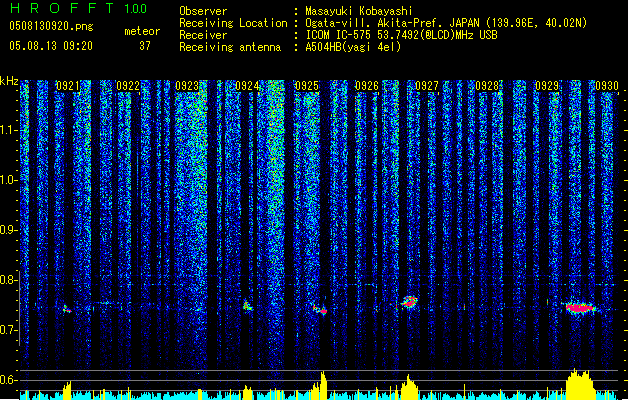This screenshot has height=400, width=629.
Task: Click the 0.7 kHz axis label
Action: tap(9, 329)
